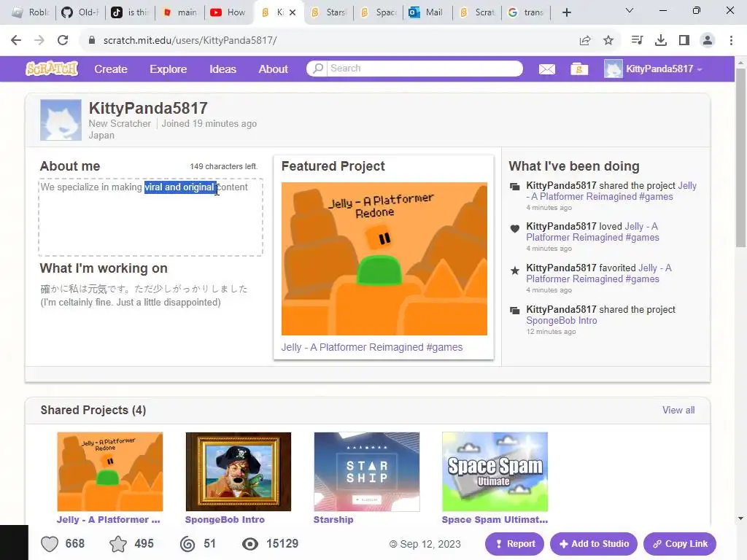Open the browser downloads icon

(661, 41)
